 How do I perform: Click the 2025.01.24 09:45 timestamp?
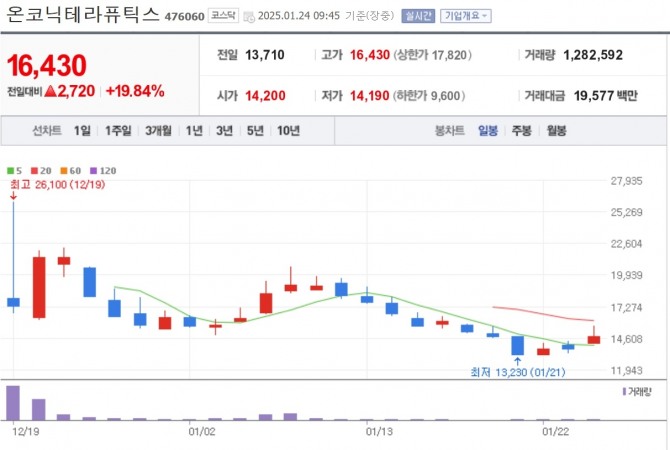coord(299,16)
